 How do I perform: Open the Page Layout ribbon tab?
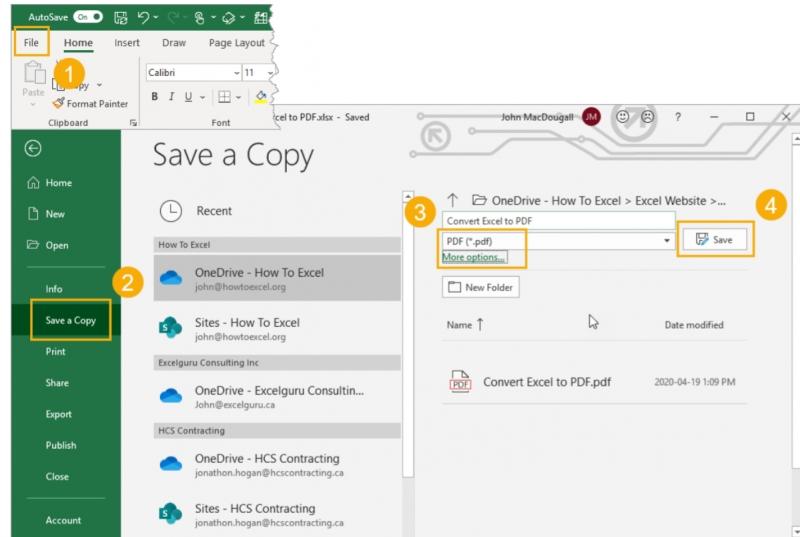[x=237, y=43]
